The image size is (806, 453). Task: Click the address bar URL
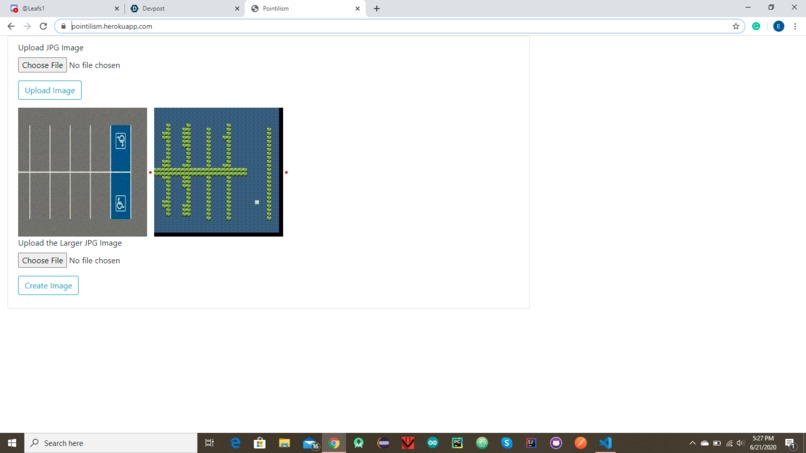click(112, 26)
